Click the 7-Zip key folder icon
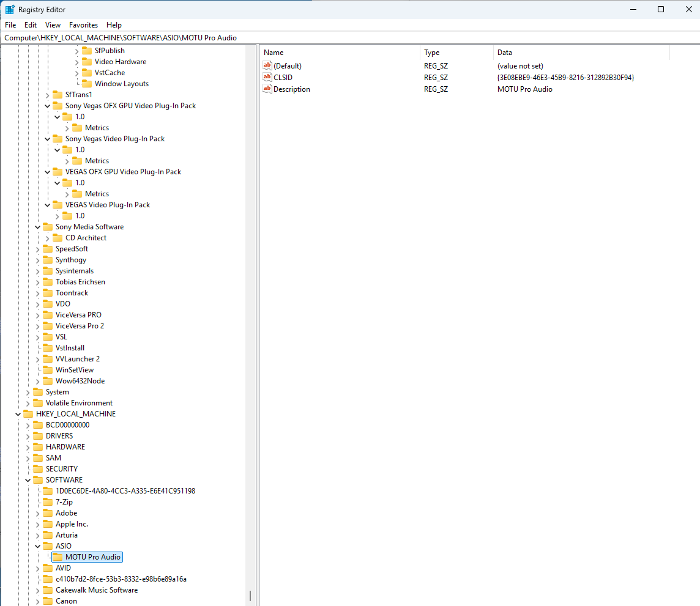 tap(48, 502)
